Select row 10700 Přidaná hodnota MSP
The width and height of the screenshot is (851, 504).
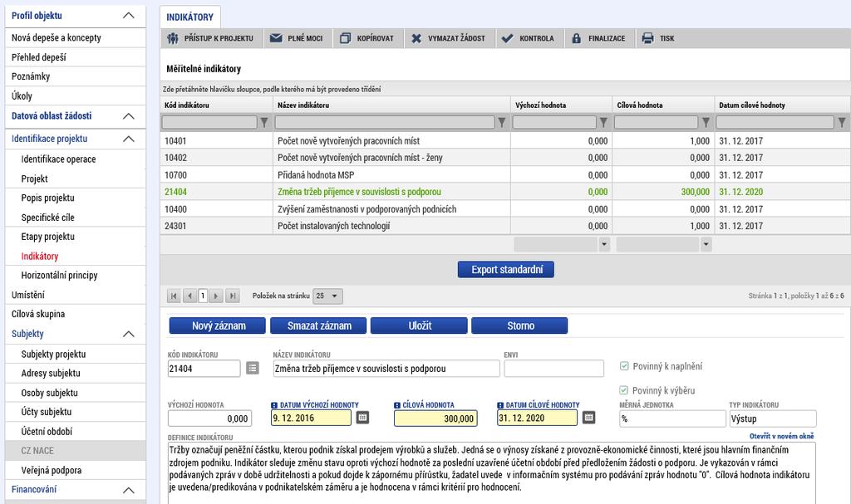[505, 175]
